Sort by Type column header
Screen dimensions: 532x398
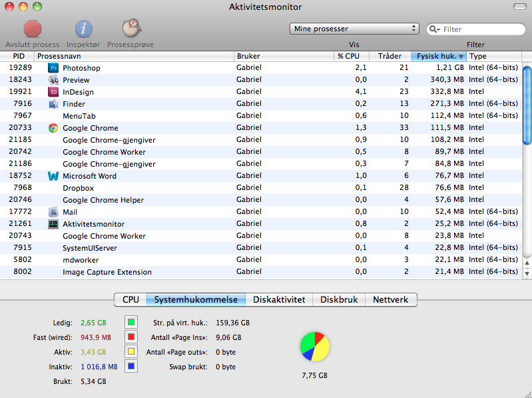click(x=494, y=57)
